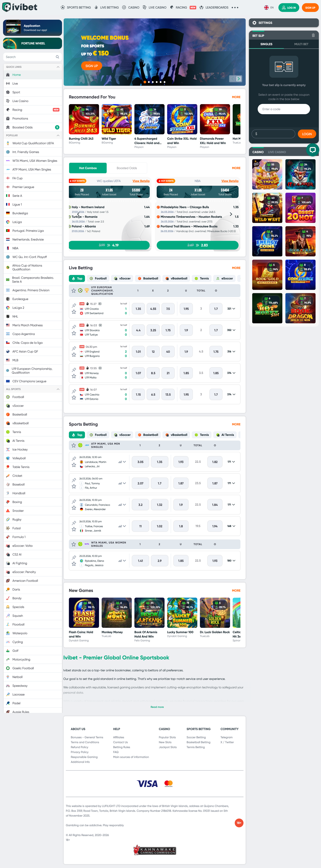321x868 pixels.
Task: Open the three-dots more menu in header
Action: click(235, 7)
